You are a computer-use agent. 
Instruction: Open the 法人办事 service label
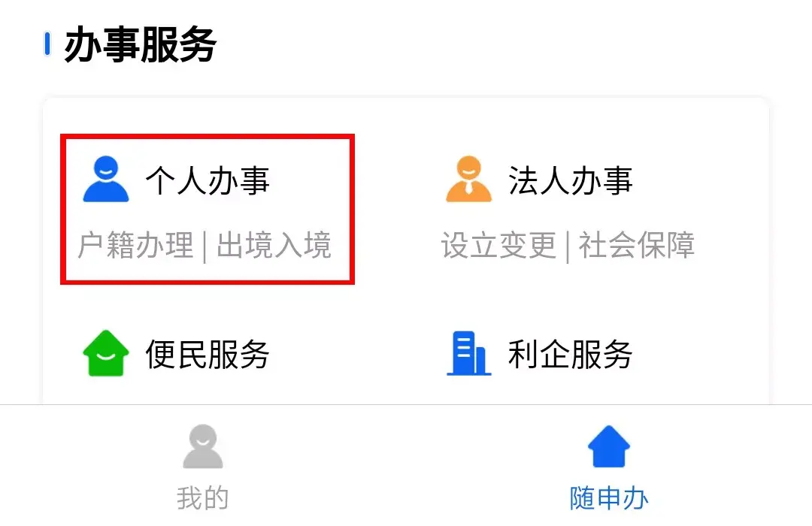tap(571, 180)
